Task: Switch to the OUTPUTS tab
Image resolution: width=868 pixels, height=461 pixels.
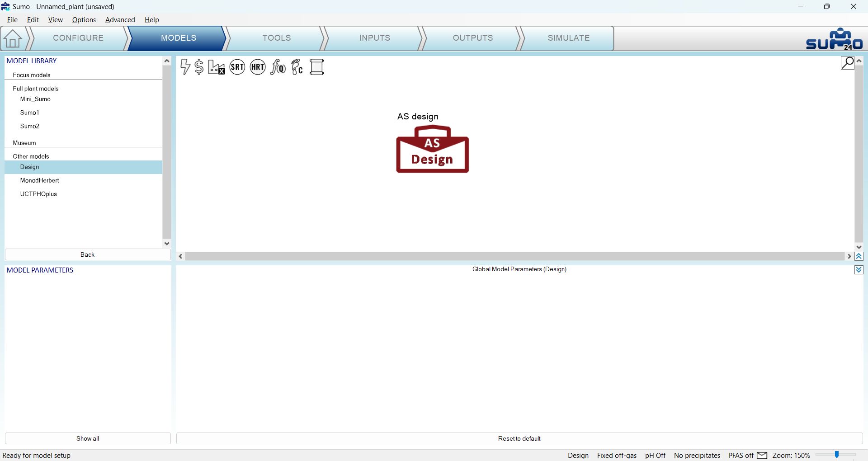Action: coord(473,38)
